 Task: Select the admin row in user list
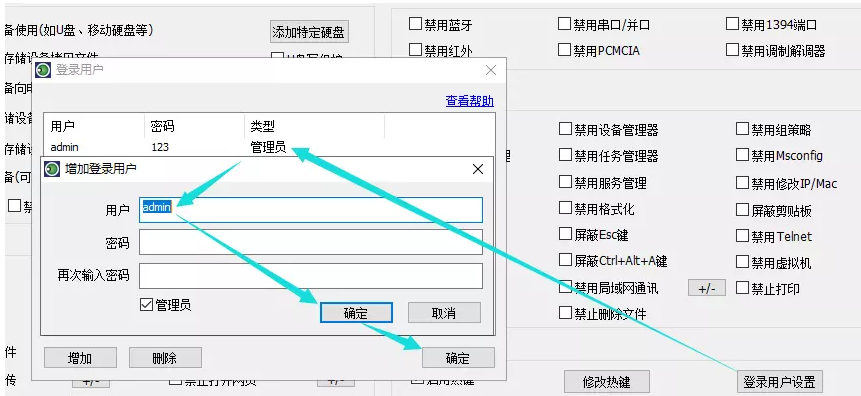[269, 147]
